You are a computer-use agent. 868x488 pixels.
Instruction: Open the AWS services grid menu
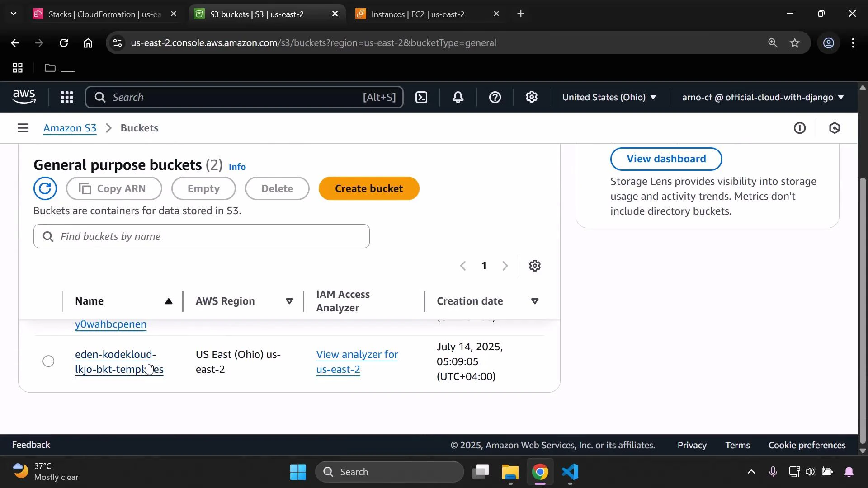coord(66,97)
